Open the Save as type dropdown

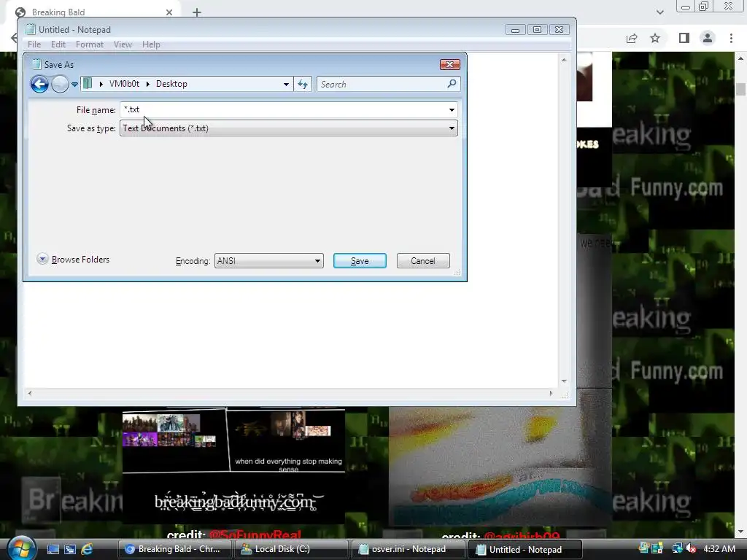[x=289, y=128]
